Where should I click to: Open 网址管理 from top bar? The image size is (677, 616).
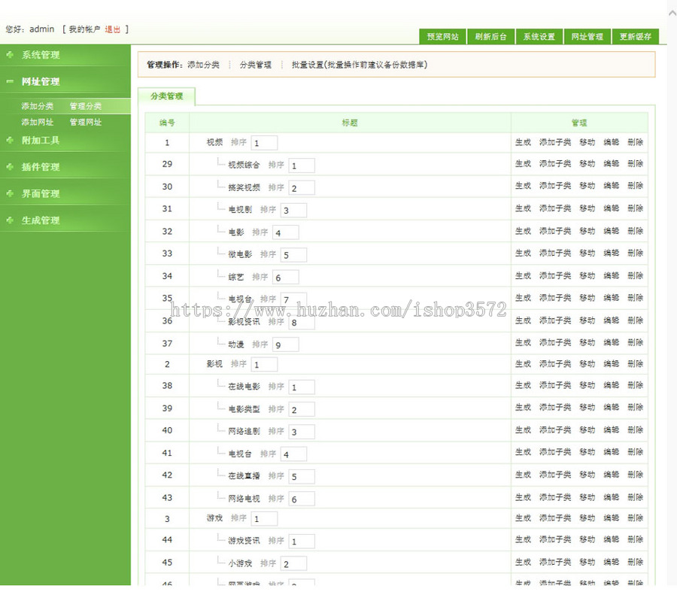[x=587, y=37]
